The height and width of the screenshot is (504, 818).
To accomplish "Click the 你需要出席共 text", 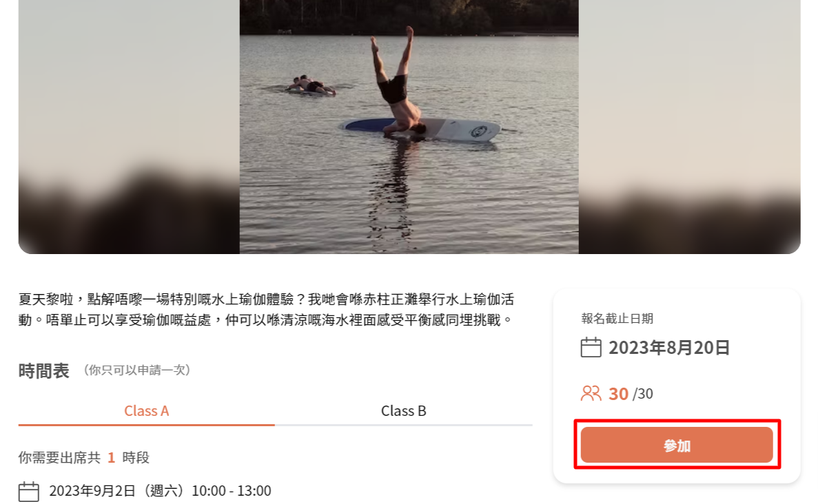I will click(59, 458).
